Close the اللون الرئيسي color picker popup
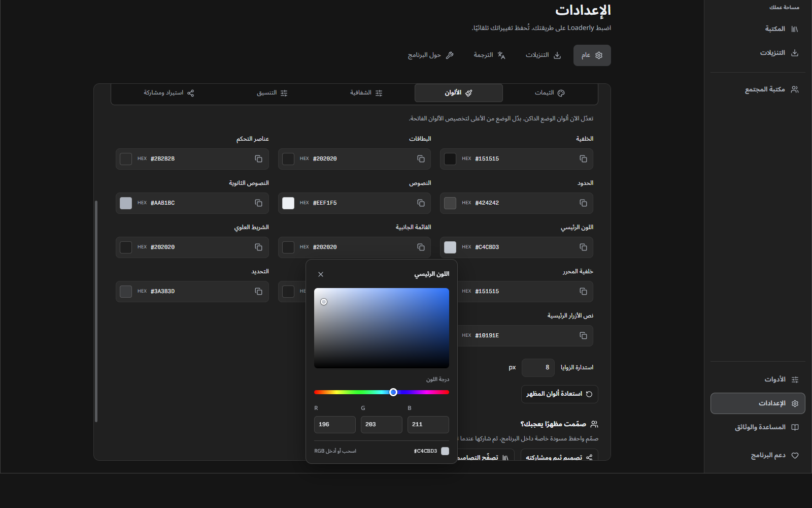Screen dimensions: 812x508 tap(321, 274)
